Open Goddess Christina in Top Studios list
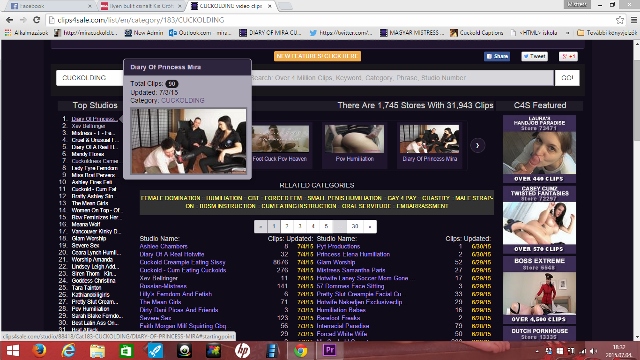 click(x=93, y=281)
